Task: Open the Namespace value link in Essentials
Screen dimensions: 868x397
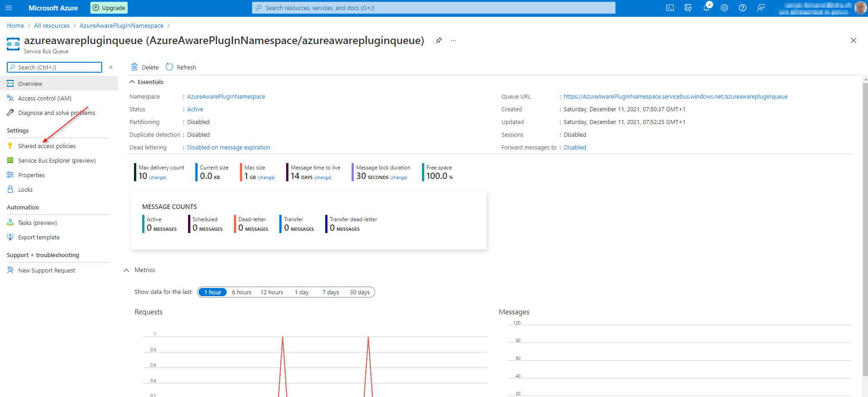Action: (226, 96)
